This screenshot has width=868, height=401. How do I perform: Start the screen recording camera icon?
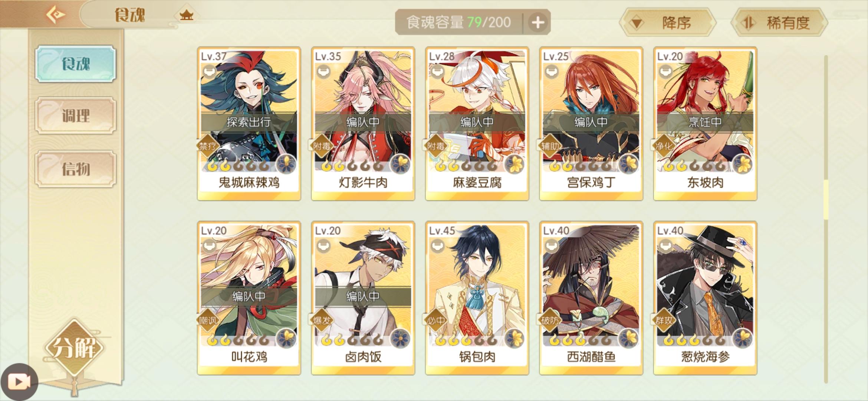point(19,382)
